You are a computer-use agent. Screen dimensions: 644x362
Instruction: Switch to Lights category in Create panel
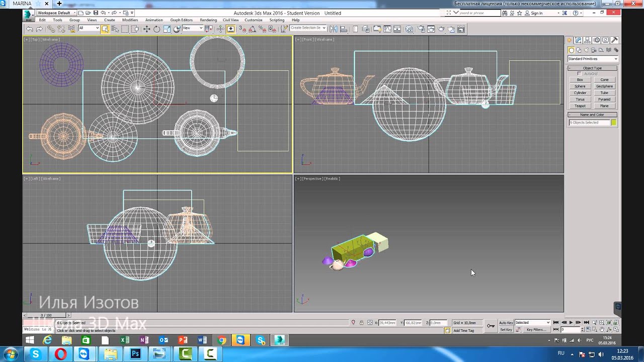point(586,50)
